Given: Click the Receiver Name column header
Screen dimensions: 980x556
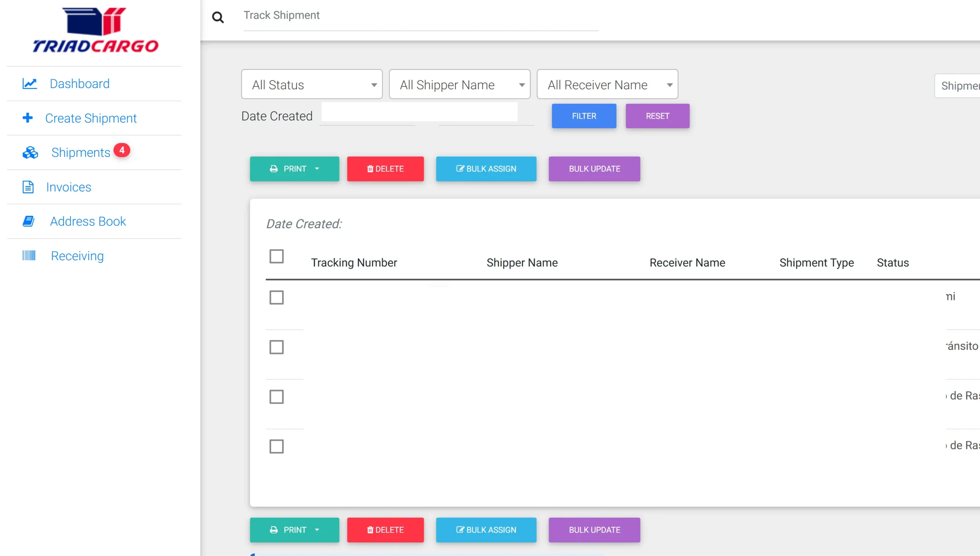Looking at the screenshot, I should (687, 263).
